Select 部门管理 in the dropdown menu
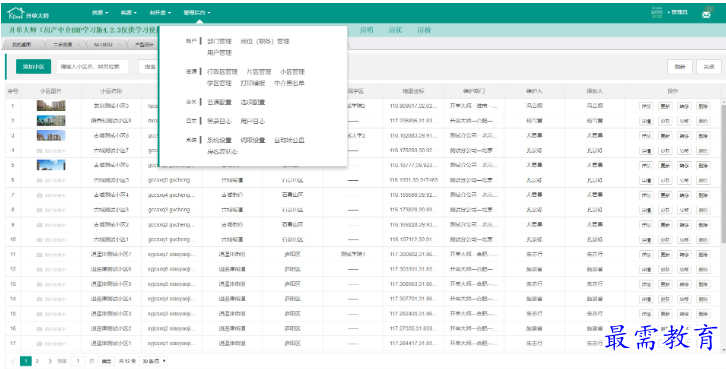 [219, 41]
